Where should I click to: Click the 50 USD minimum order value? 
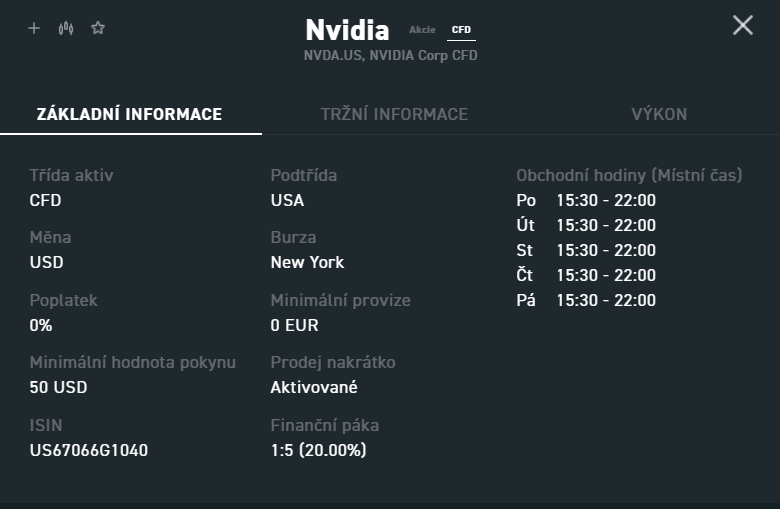click(58, 387)
